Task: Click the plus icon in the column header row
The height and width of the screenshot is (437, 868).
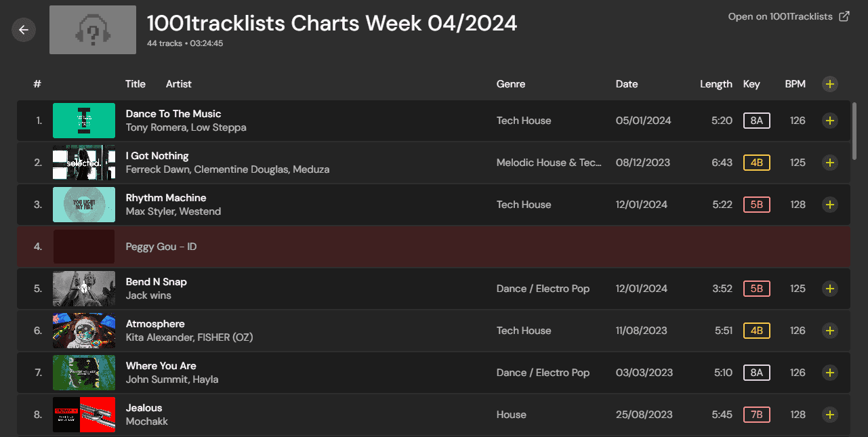Action: [829, 84]
